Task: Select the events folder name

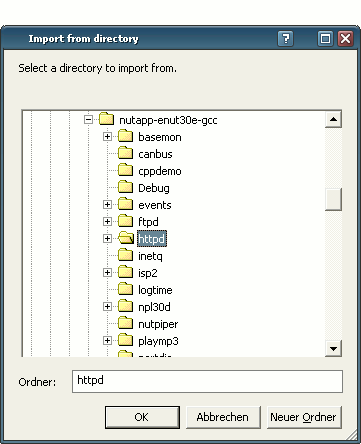Action: 155,205
